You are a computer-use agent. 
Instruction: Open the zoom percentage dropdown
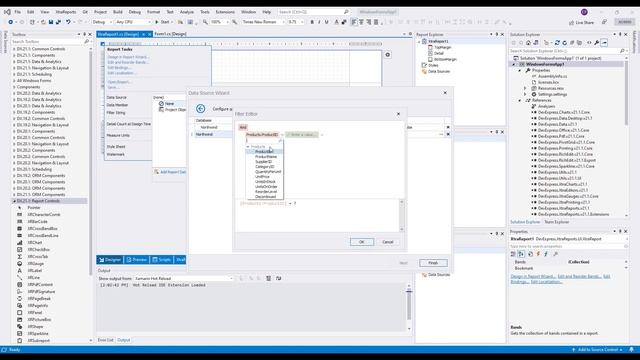pos(219,22)
